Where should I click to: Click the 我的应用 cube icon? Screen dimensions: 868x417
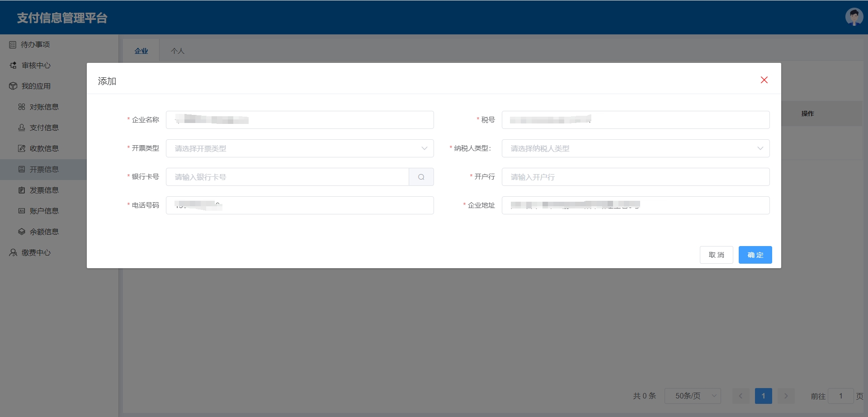[x=13, y=86]
